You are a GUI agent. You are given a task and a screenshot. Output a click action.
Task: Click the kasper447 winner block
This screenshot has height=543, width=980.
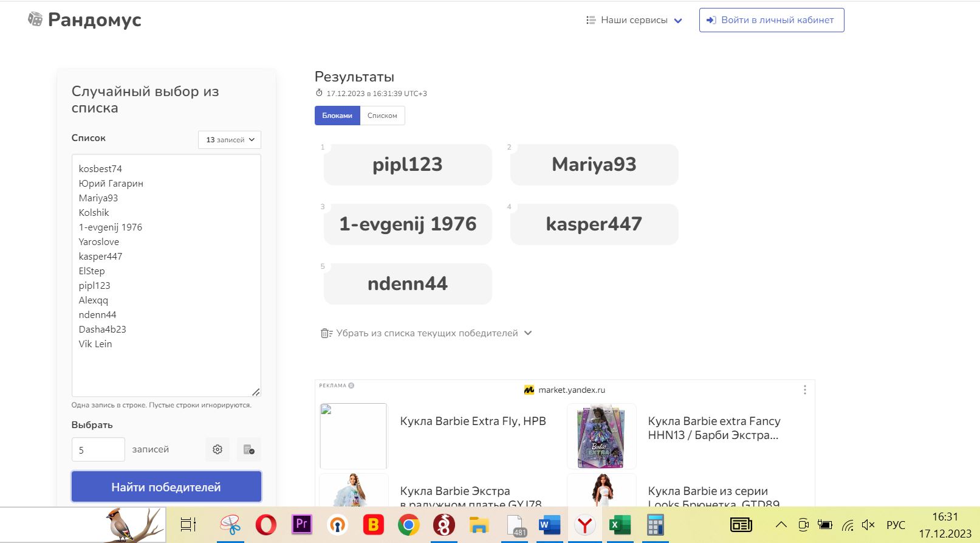(594, 224)
